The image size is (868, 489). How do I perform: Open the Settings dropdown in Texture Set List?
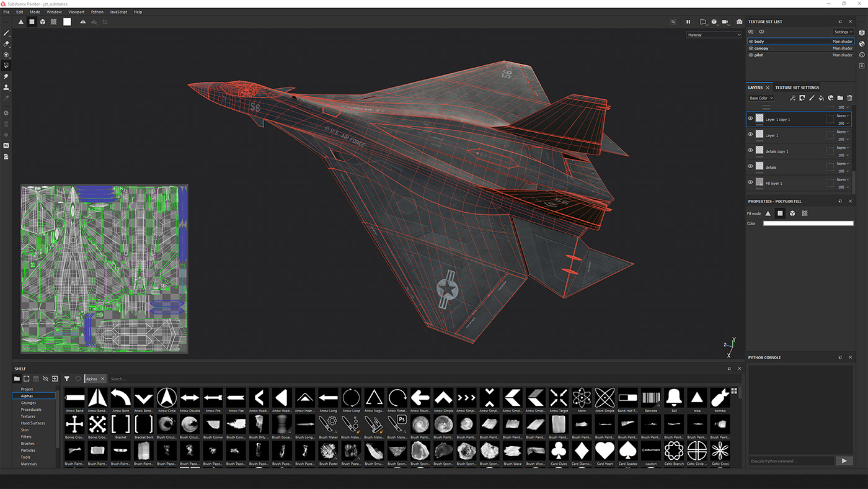(843, 32)
